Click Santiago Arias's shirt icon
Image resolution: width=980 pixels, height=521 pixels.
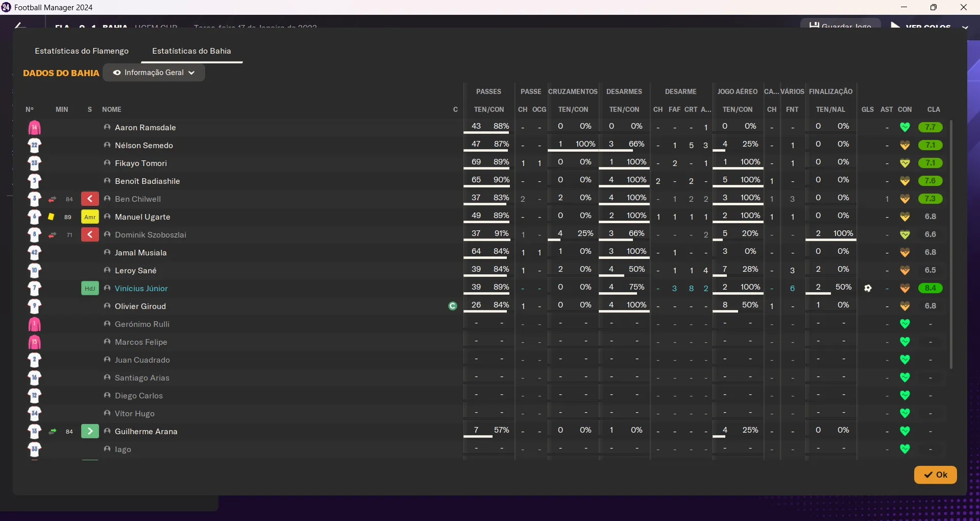click(x=34, y=377)
